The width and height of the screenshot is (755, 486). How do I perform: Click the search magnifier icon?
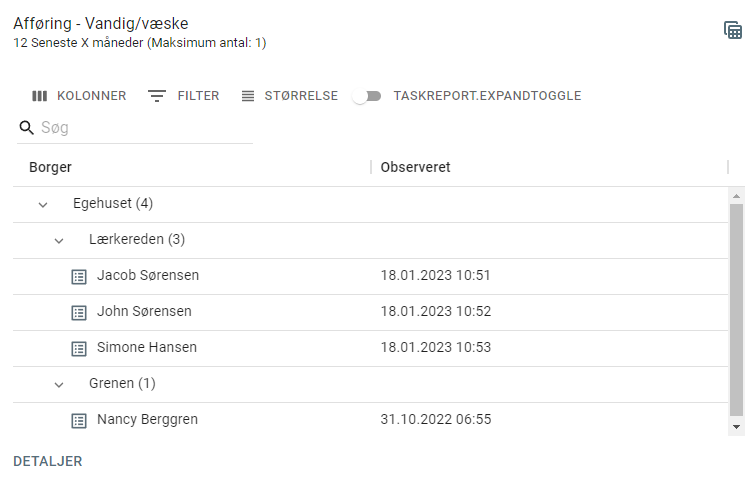[x=26, y=128]
